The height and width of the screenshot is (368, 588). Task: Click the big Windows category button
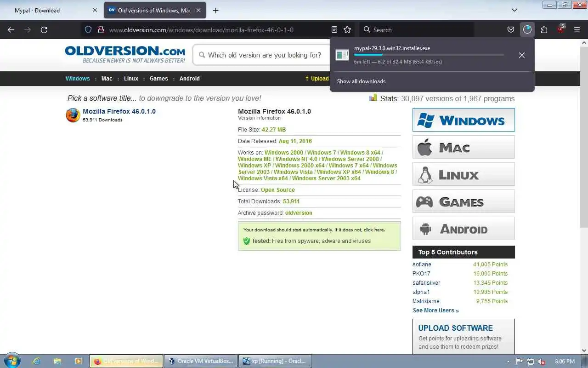(464, 120)
